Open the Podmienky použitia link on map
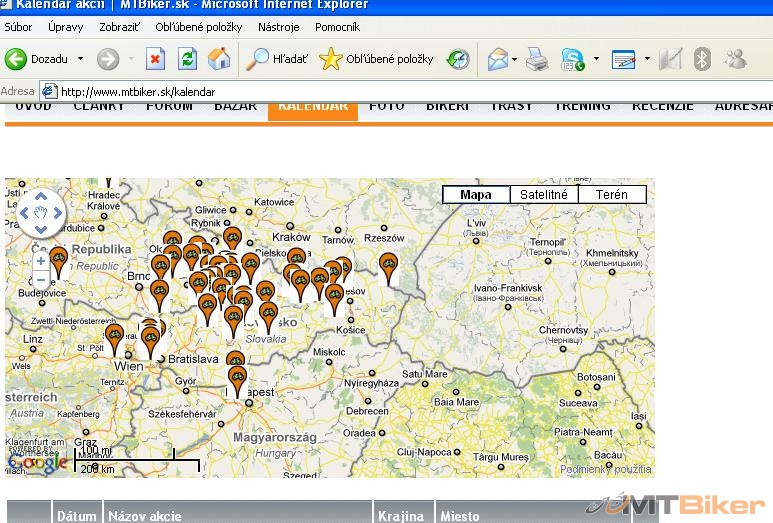The width and height of the screenshot is (773, 523). click(605, 469)
